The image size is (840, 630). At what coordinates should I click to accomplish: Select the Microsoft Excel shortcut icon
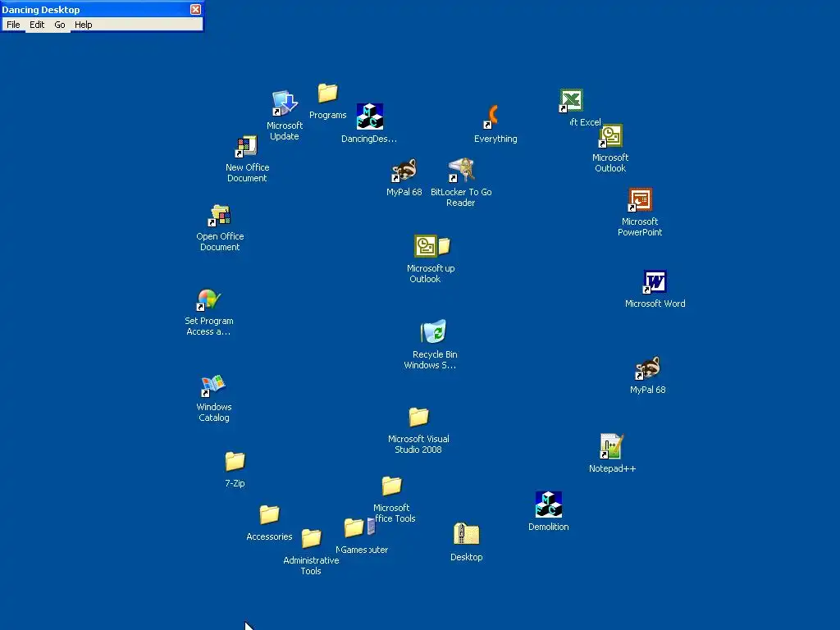tap(571, 101)
